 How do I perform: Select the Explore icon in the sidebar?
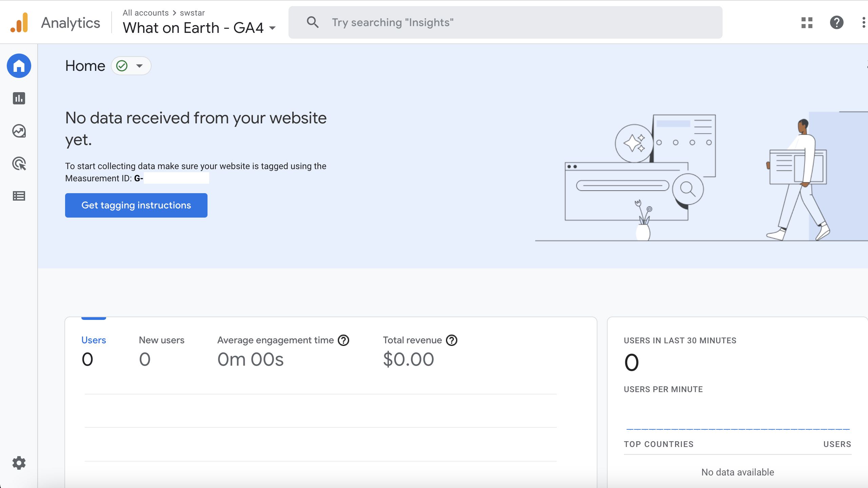[x=19, y=131]
